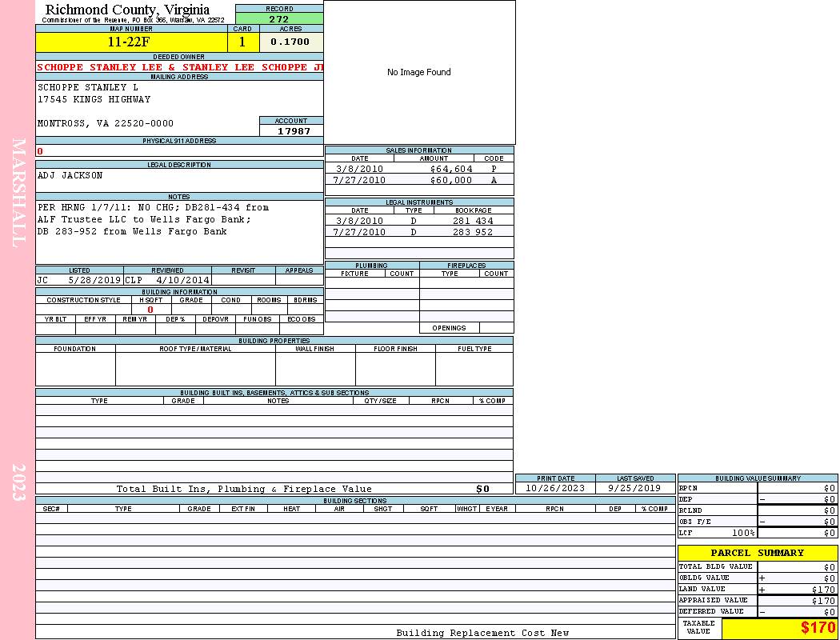
Task: Click the 7/27/2010 sales information date
Action: coord(359,180)
